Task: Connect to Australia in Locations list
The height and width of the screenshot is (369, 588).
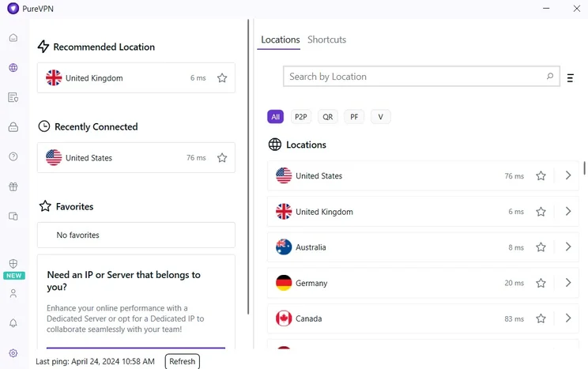Action: (423, 247)
